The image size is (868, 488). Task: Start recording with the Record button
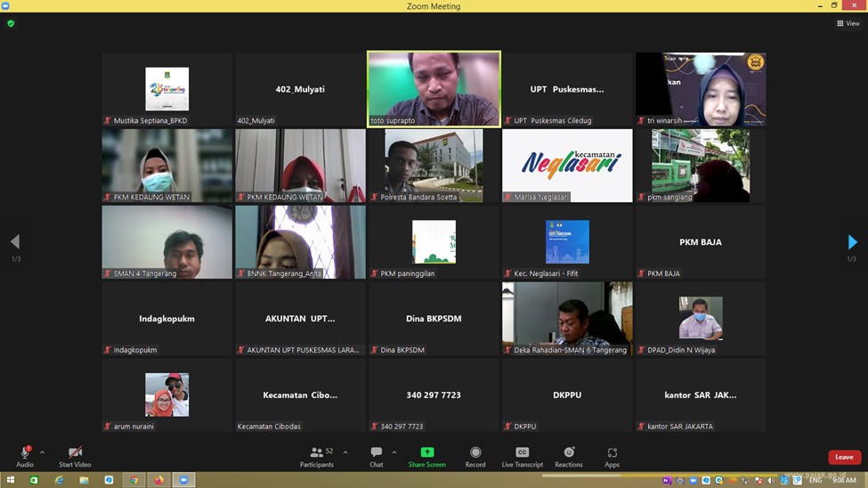475,456
